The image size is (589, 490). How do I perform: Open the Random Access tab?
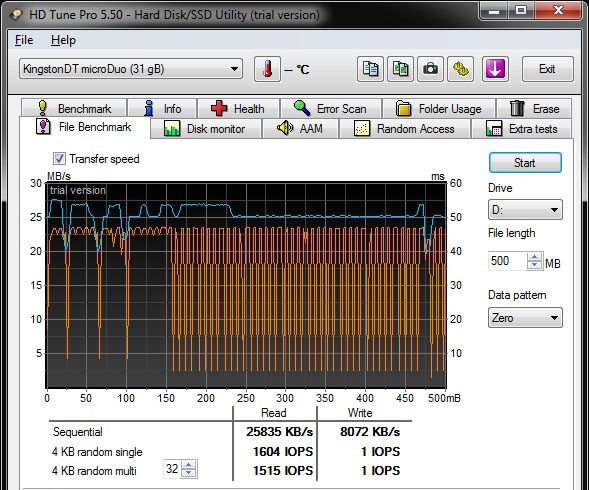pos(405,129)
